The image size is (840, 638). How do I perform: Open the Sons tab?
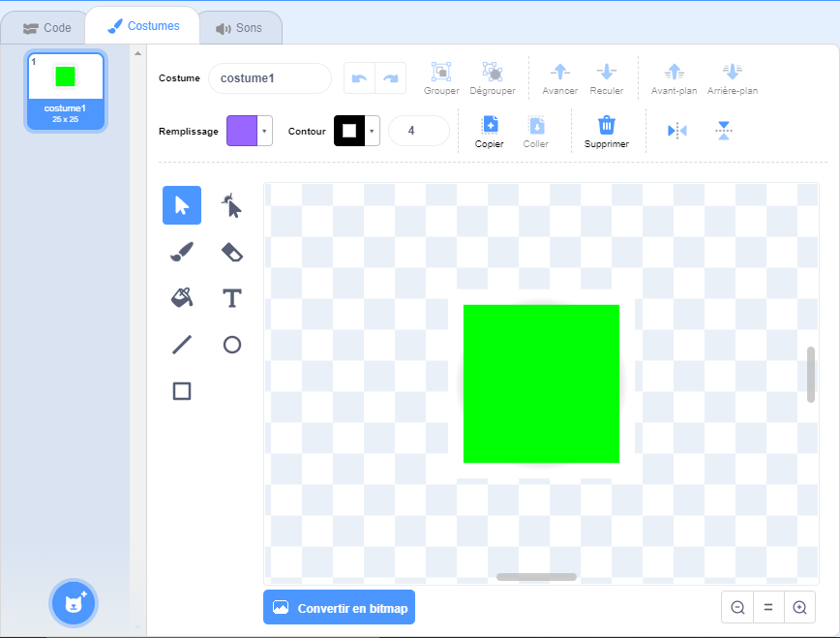coord(239,28)
